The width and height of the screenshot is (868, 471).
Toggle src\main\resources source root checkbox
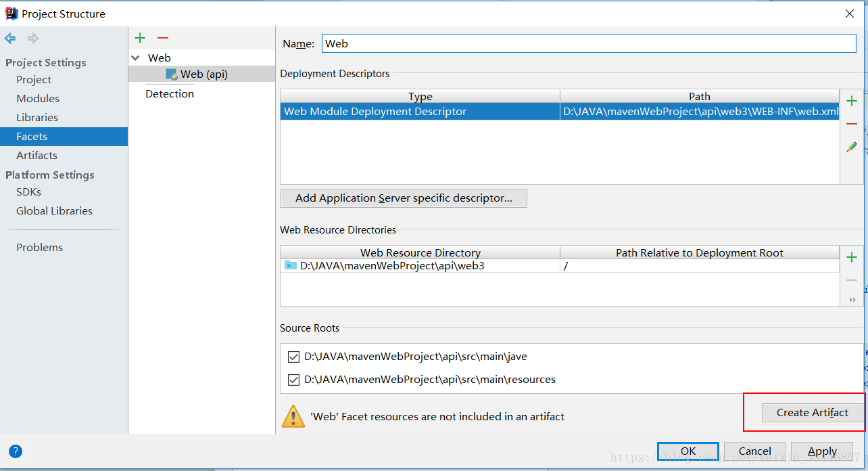(293, 380)
